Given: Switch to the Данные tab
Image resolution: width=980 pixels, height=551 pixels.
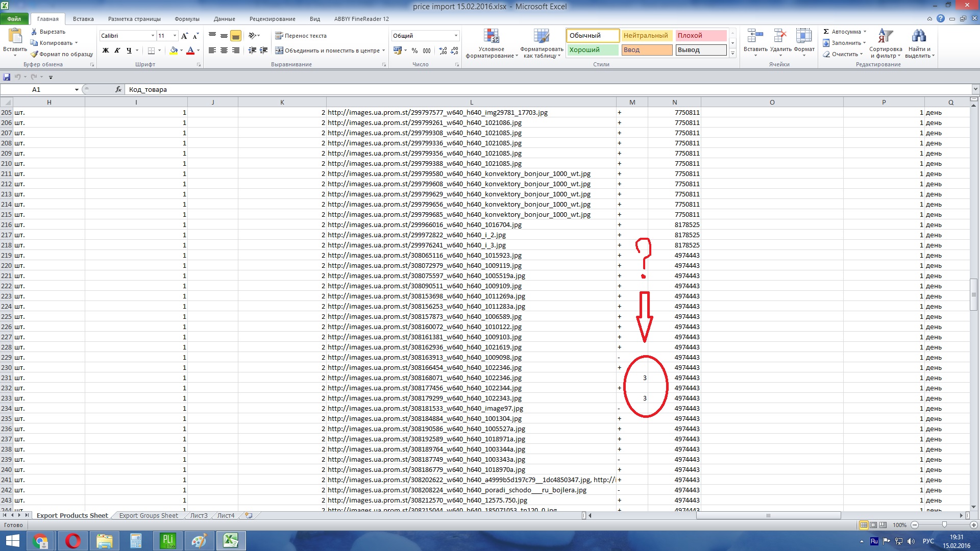Looking at the screenshot, I should 225,19.
